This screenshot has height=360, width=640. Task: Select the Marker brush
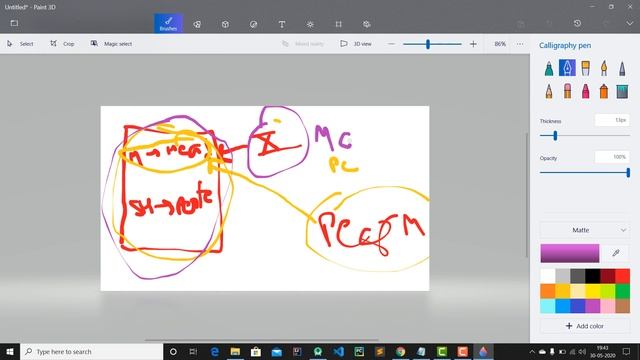549,68
